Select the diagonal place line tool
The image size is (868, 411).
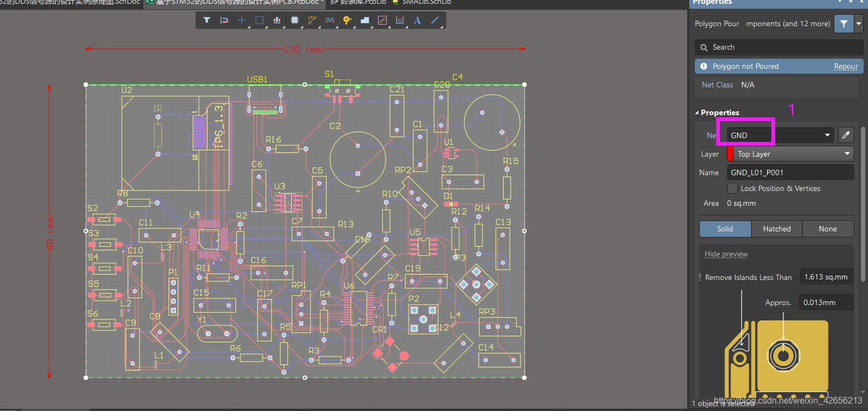(435, 20)
